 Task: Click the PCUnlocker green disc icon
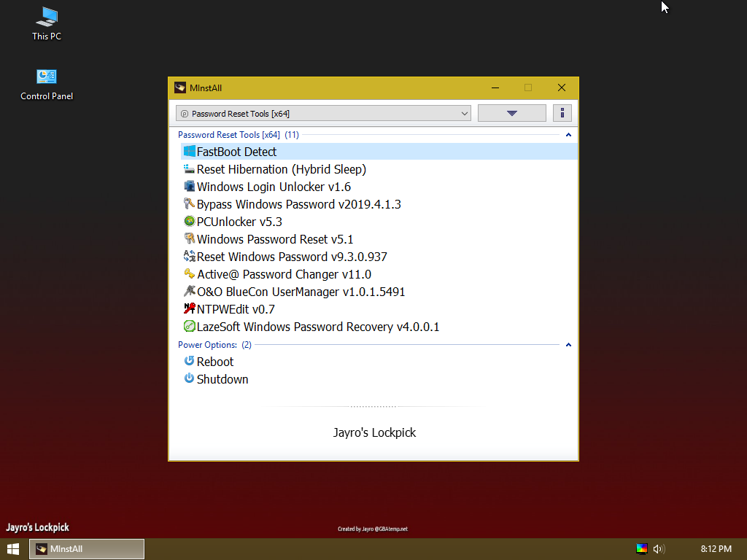pyautogui.click(x=189, y=222)
